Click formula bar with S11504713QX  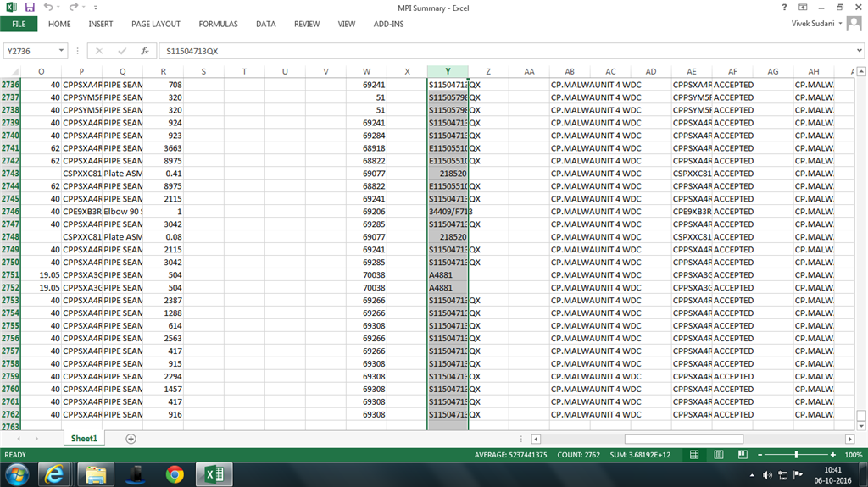coord(507,51)
